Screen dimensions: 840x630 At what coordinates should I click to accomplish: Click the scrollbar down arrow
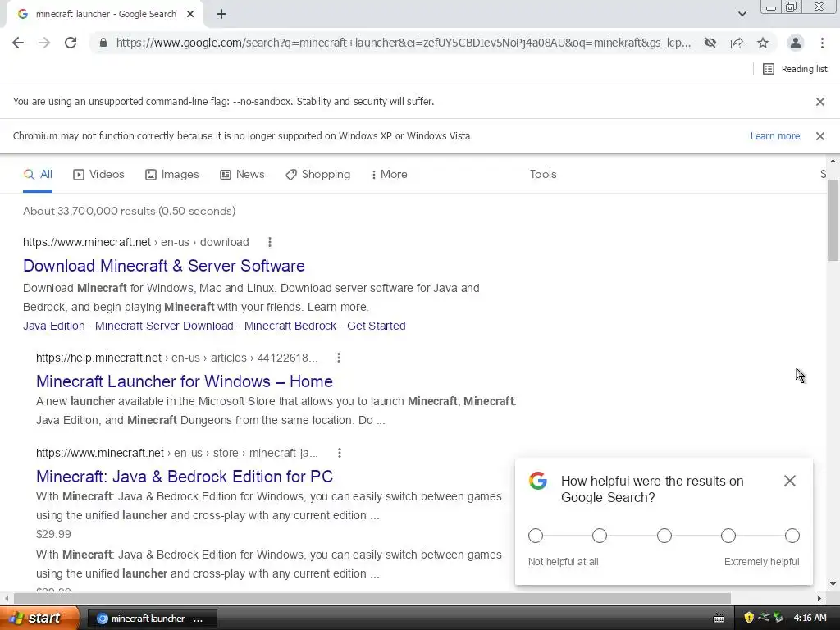tap(833, 584)
